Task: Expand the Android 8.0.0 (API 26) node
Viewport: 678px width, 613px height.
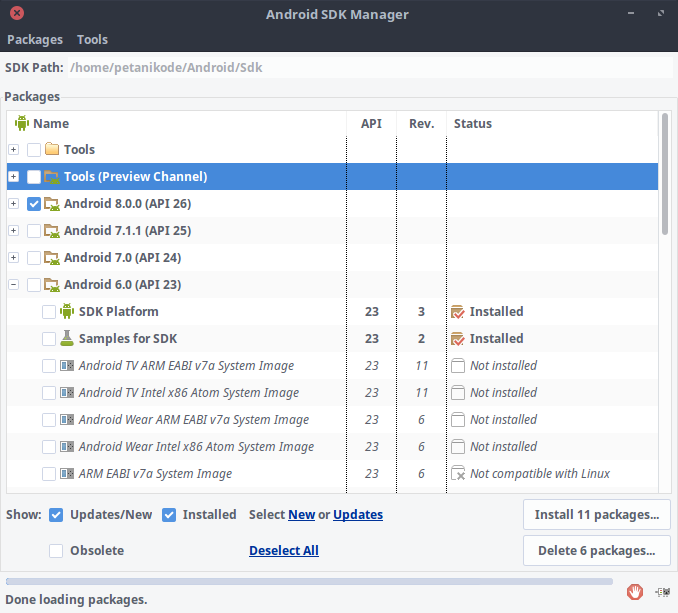Action: [14, 204]
